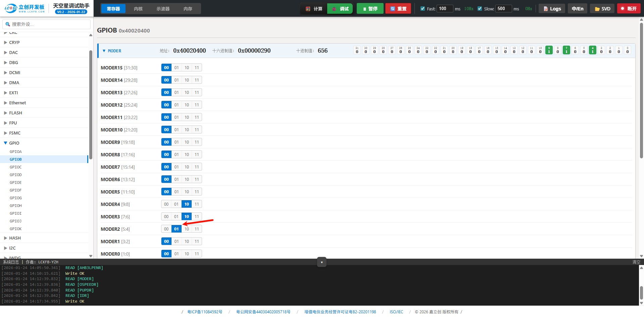Click the red 重置 reset button
The image size is (644, 317).
click(398, 9)
